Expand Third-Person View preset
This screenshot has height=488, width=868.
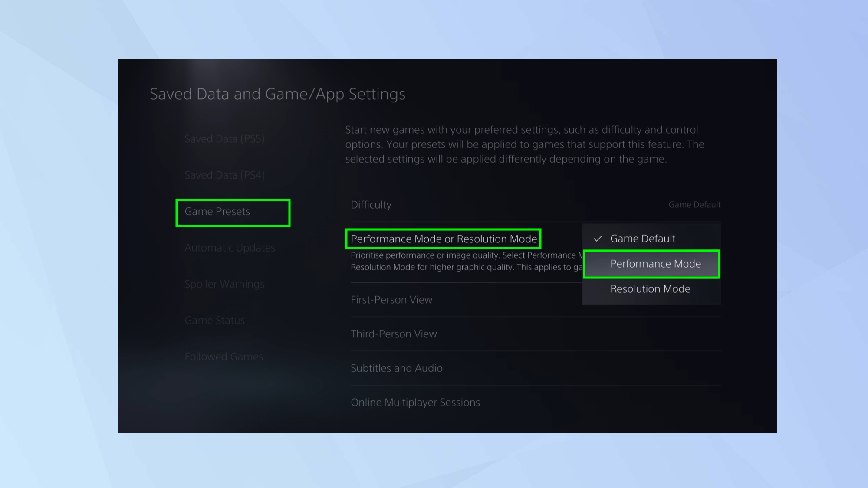[x=394, y=334]
